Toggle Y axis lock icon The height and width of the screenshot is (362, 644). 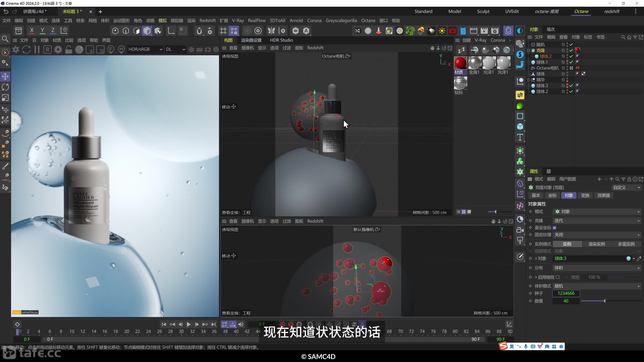[x=43, y=31]
